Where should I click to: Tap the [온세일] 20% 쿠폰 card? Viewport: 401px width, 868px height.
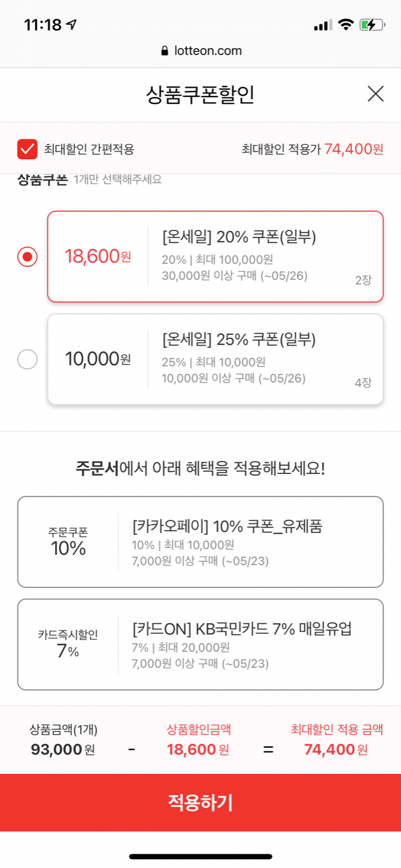[215, 257]
